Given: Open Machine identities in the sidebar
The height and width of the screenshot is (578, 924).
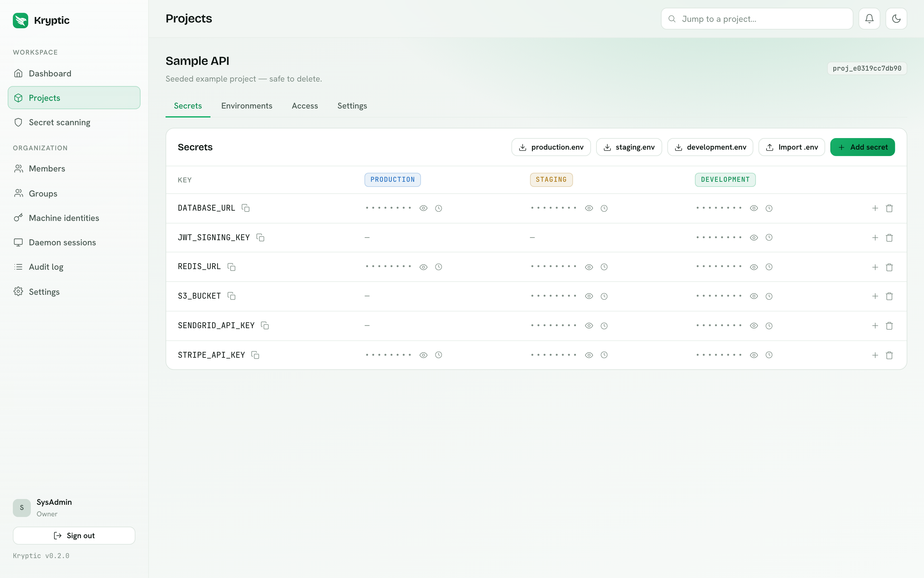Looking at the screenshot, I should pyautogui.click(x=74, y=218).
